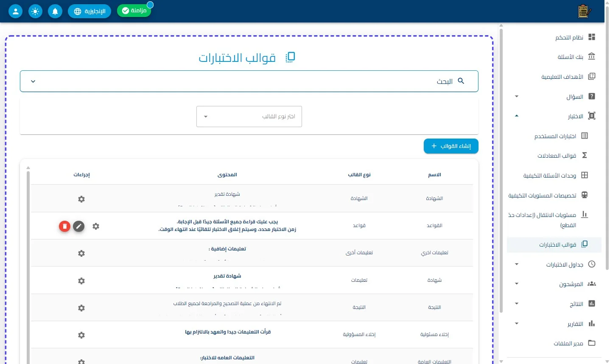Expand المرشحون section arrow
The width and height of the screenshot is (610, 364).
(x=516, y=284)
